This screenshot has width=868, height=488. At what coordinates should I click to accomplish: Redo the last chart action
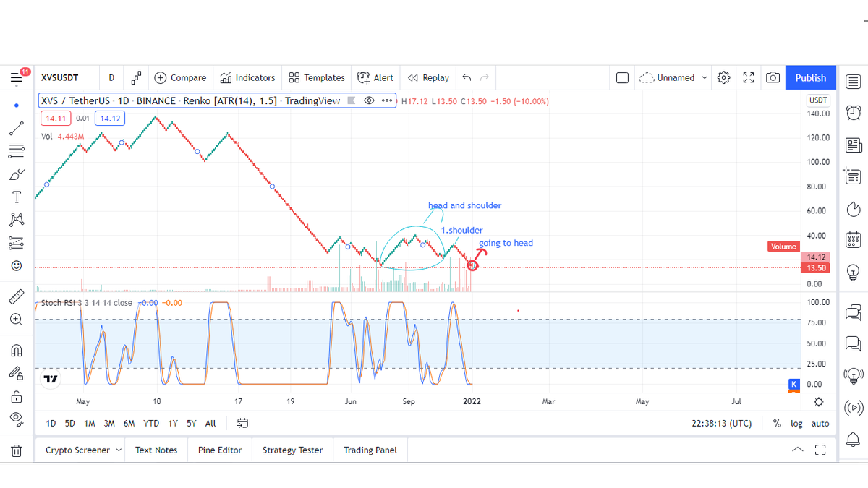coord(485,77)
